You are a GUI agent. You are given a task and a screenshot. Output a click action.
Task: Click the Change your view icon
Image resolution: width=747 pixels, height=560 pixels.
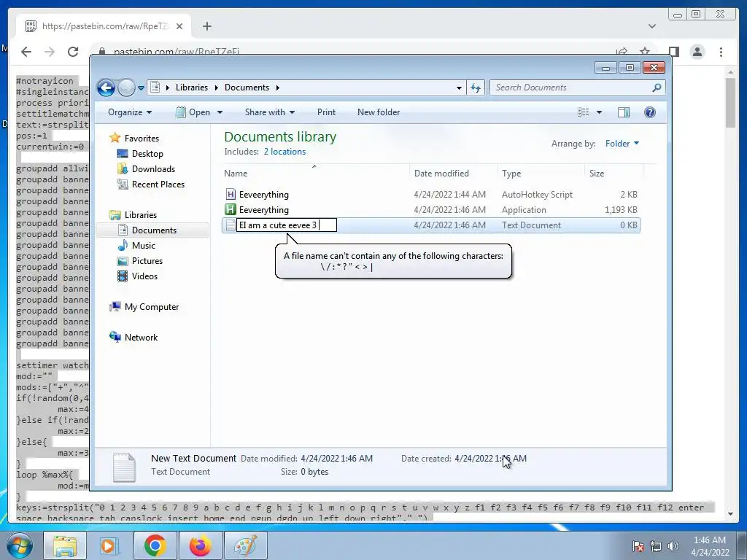coord(583,112)
